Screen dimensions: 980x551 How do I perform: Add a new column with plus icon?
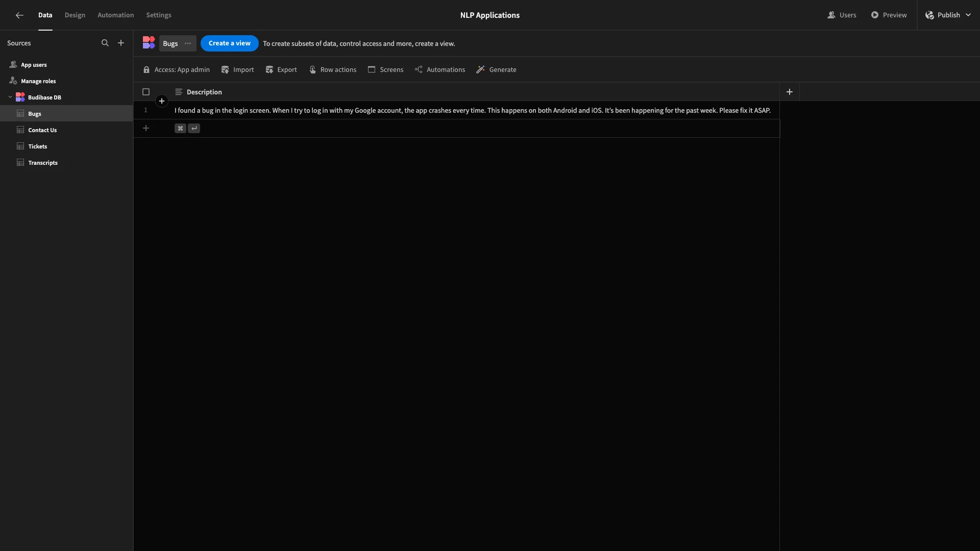(x=790, y=92)
